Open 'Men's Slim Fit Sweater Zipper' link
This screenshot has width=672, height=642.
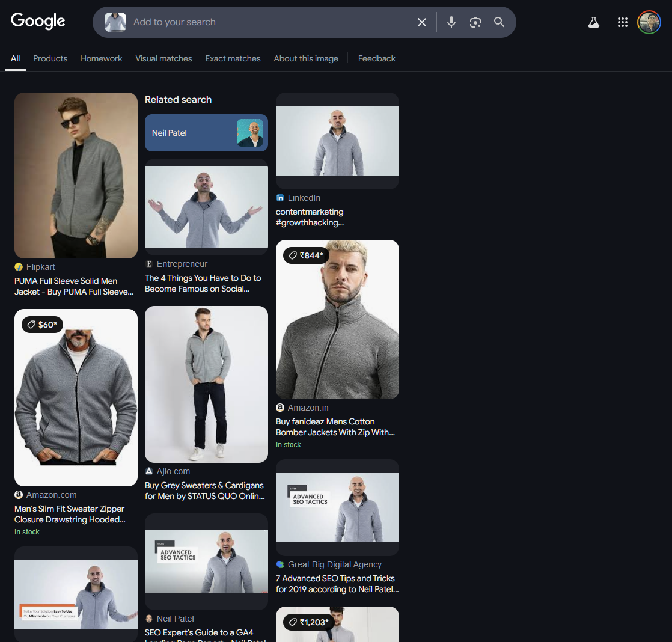point(70,514)
